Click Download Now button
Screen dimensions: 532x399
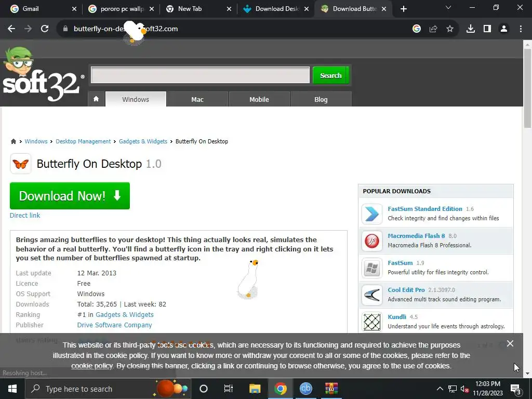pyautogui.click(x=70, y=196)
